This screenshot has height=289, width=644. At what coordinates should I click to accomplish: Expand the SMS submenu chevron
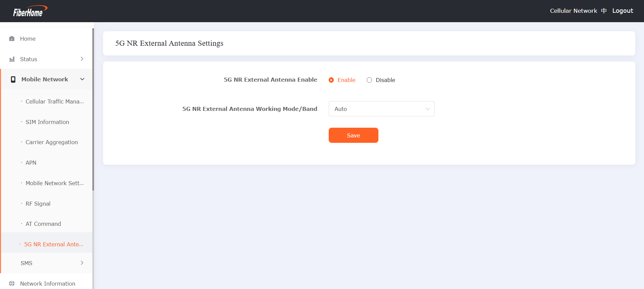(82, 263)
